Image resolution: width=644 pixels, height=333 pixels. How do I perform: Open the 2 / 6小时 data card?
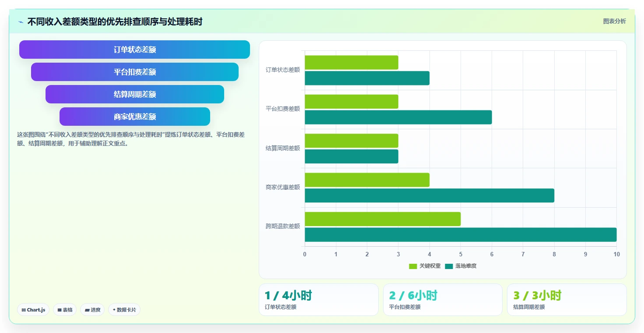(x=443, y=300)
